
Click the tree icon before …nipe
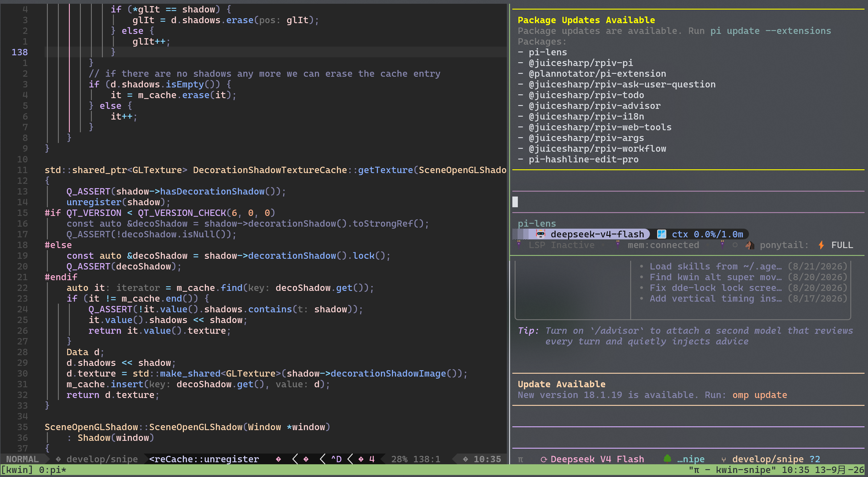(x=667, y=458)
